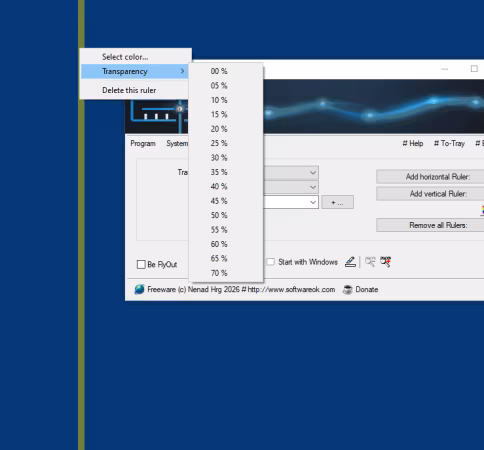Click Add horizontal Ruler button
The height and width of the screenshot is (450, 484).
click(430, 177)
